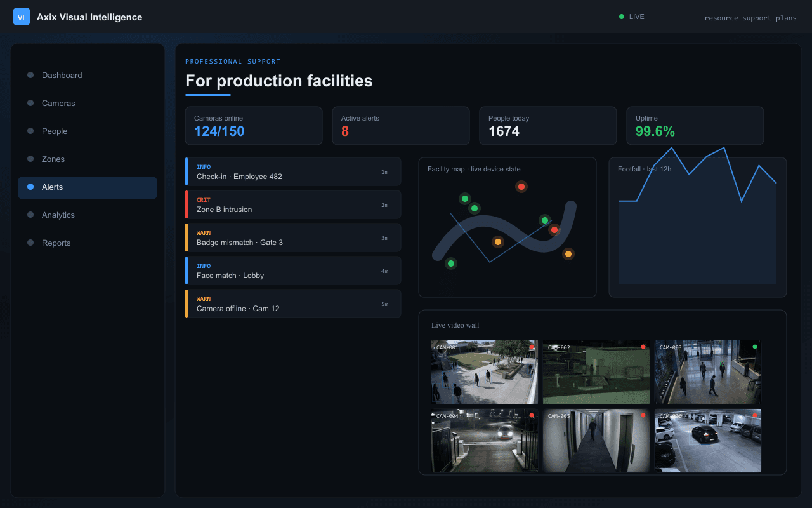Click the PROFESSIONAL SUPPORT label

[x=233, y=62]
